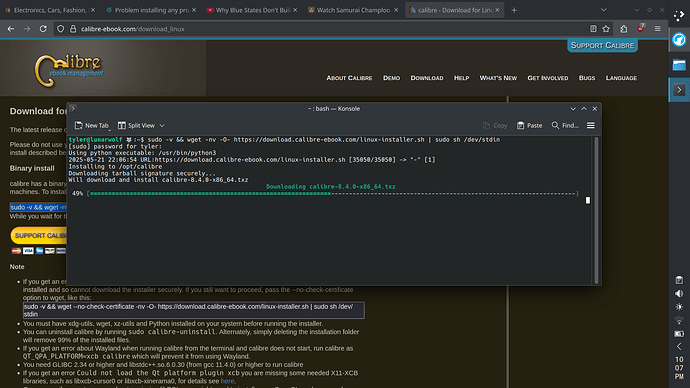Open the Download menu item
This screenshot has width=690, height=388.
(427, 78)
